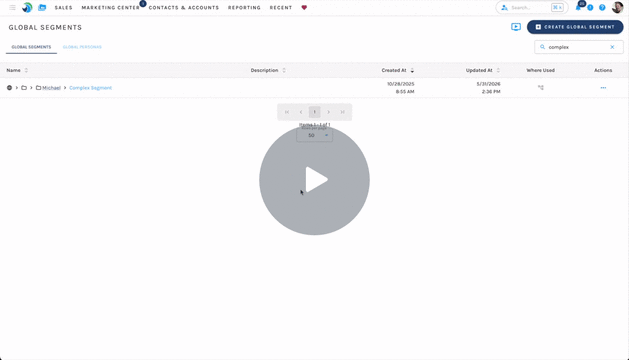
Task: Click the globe root icon in breadcrumb
Action: click(x=9, y=87)
